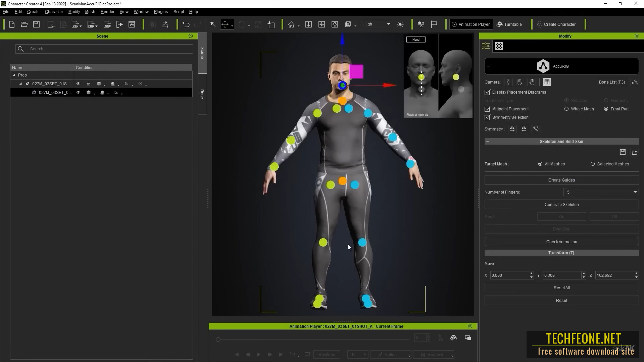644x362 pixels.
Task: Click the Animation Player timeline slider handle
Action: [218, 340]
